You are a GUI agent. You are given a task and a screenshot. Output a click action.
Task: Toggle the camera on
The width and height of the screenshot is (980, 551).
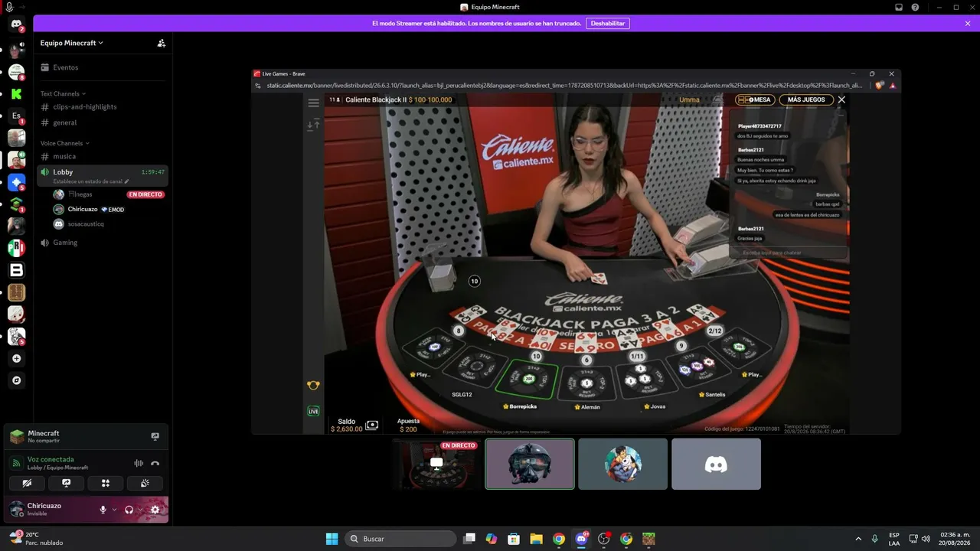coord(27,483)
